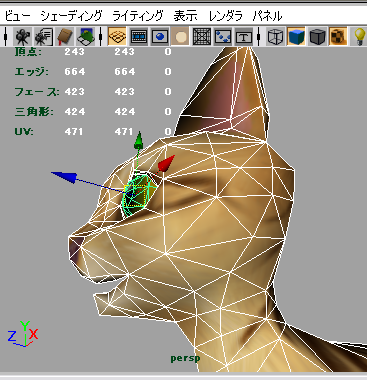367x380 pixels.
Task: Open the camera bookmarks book icon
Action: pos(65,36)
